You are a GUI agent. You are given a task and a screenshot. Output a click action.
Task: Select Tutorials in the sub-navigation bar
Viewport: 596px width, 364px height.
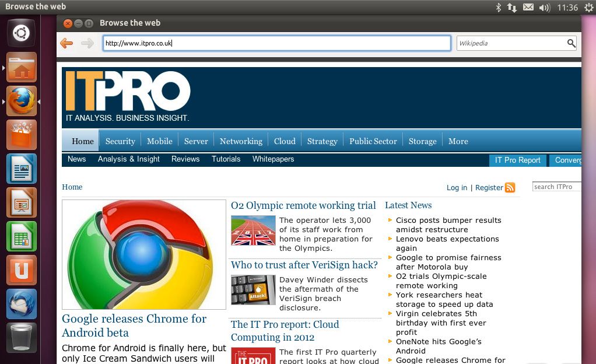tap(226, 159)
